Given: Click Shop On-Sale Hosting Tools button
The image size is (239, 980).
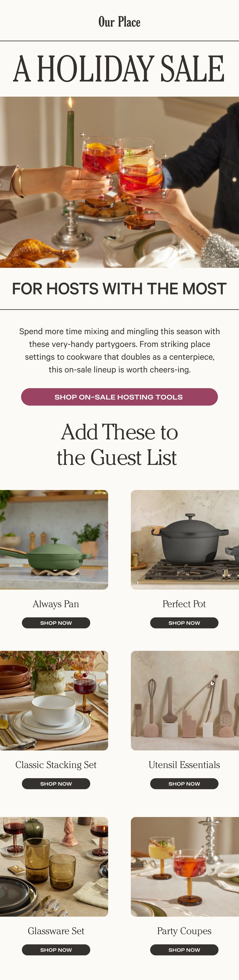Looking at the screenshot, I should pyautogui.click(x=119, y=397).
